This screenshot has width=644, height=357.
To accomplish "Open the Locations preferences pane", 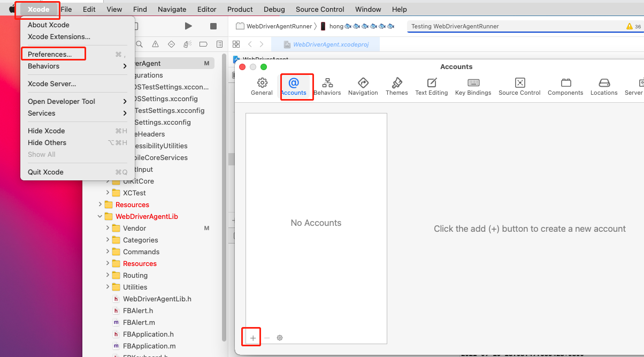I will coord(604,87).
